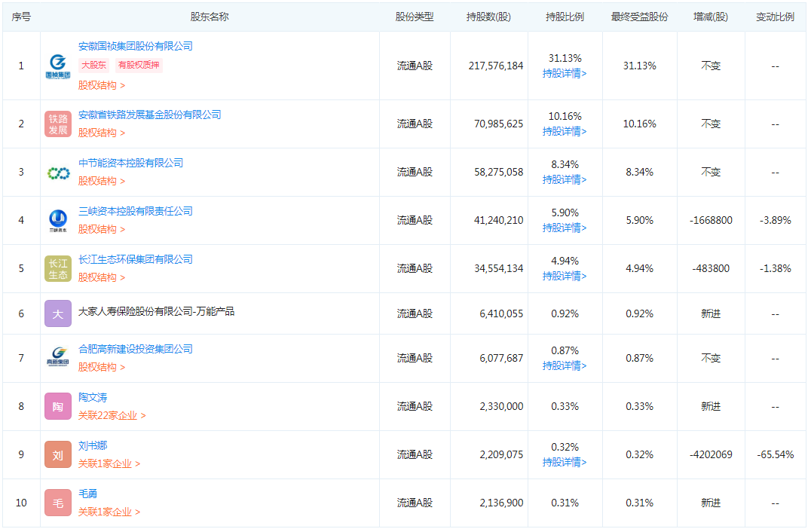Open 关联1家企业 under 毛勇
Screen dimensions: 811x532
pyautogui.click(x=109, y=512)
